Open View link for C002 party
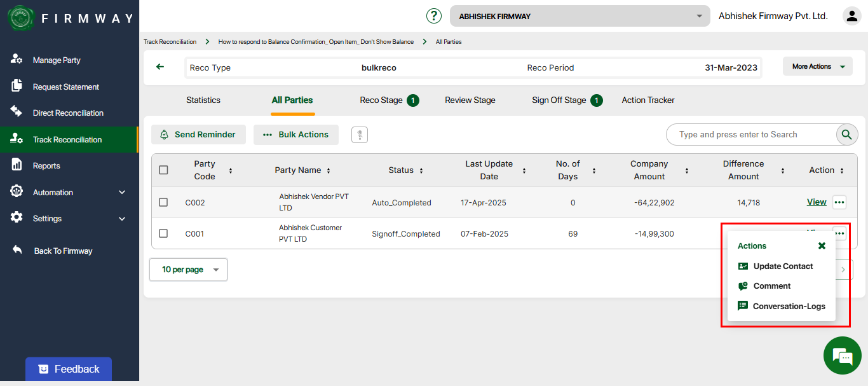This screenshot has height=386, width=868. [x=817, y=202]
